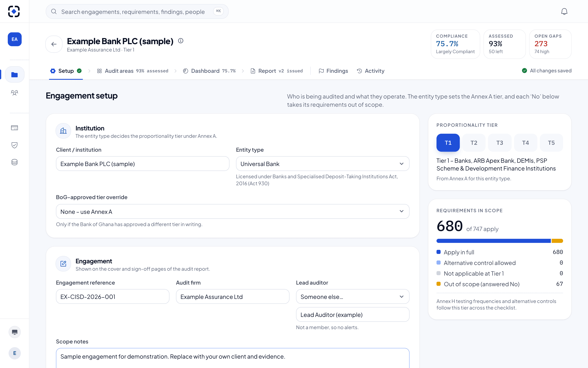This screenshot has width=588, height=368.
Task: Click the Alternative control allowed swatch
Action: tap(439, 263)
